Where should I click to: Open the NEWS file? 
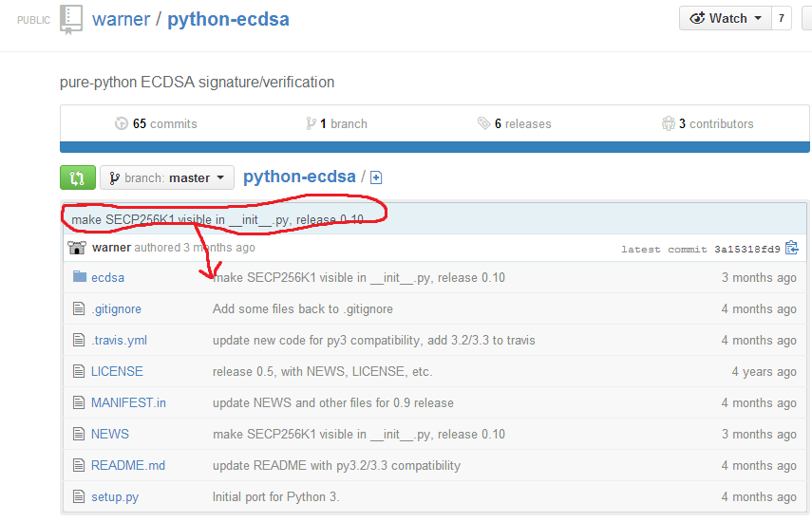pos(110,434)
